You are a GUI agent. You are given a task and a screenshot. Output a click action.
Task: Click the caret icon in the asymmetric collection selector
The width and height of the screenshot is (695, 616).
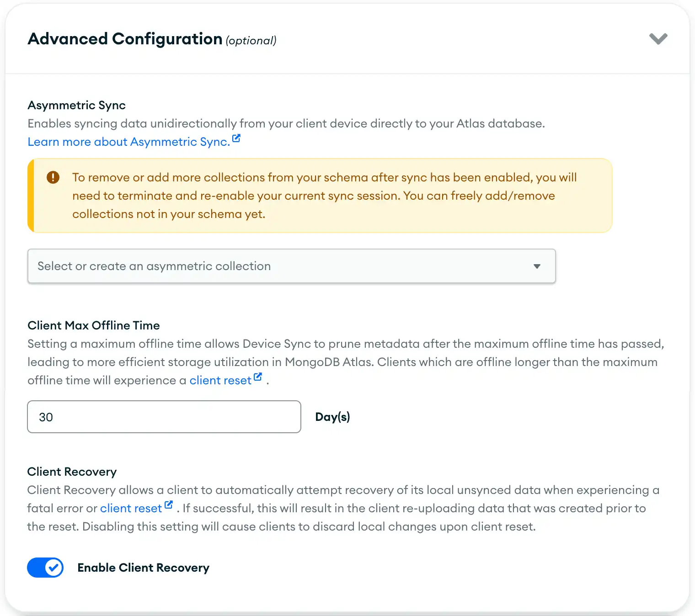pyautogui.click(x=537, y=266)
